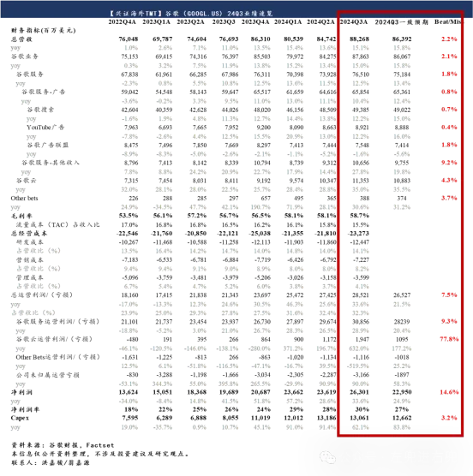The image size is (473, 476).
Task: Click the Capex value 7,595
Action: click(x=130, y=418)
